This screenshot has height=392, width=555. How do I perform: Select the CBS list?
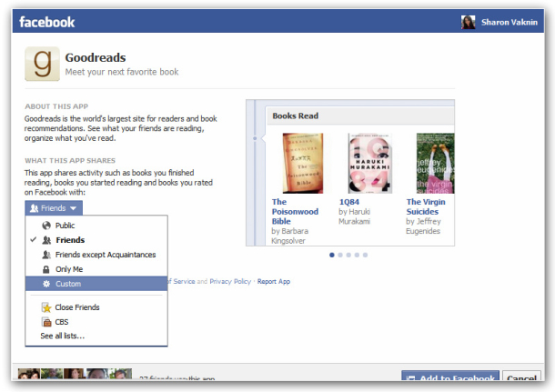96,322
